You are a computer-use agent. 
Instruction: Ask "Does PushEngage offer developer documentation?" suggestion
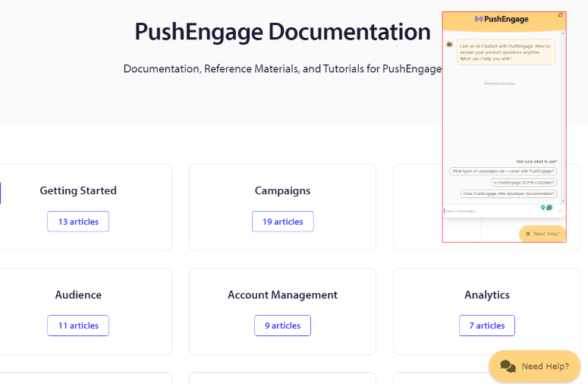(x=508, y=194)
